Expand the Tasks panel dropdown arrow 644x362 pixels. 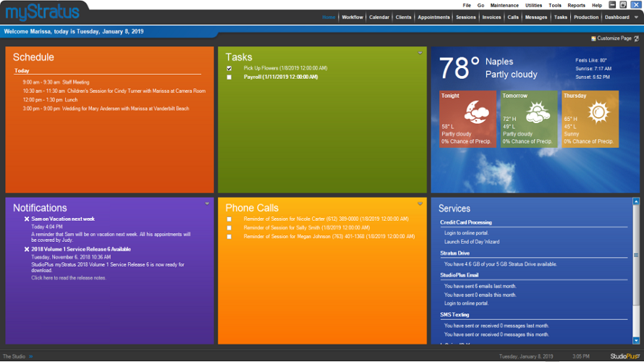pos(420,53)
